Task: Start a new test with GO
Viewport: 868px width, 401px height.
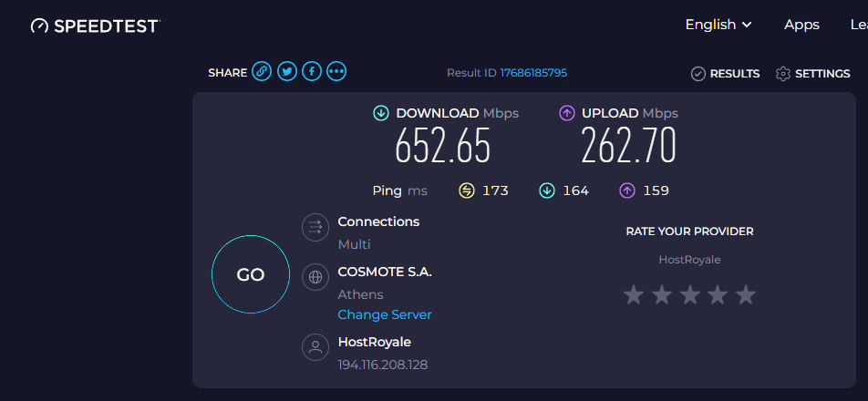Action: [x=251, y=274]
